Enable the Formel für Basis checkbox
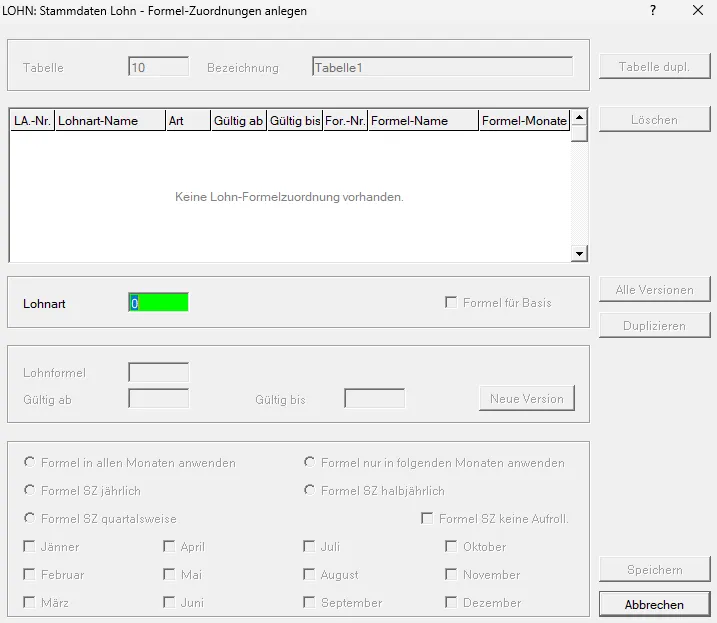The height and width of the screenshot is (623, 717). point(451,302)
